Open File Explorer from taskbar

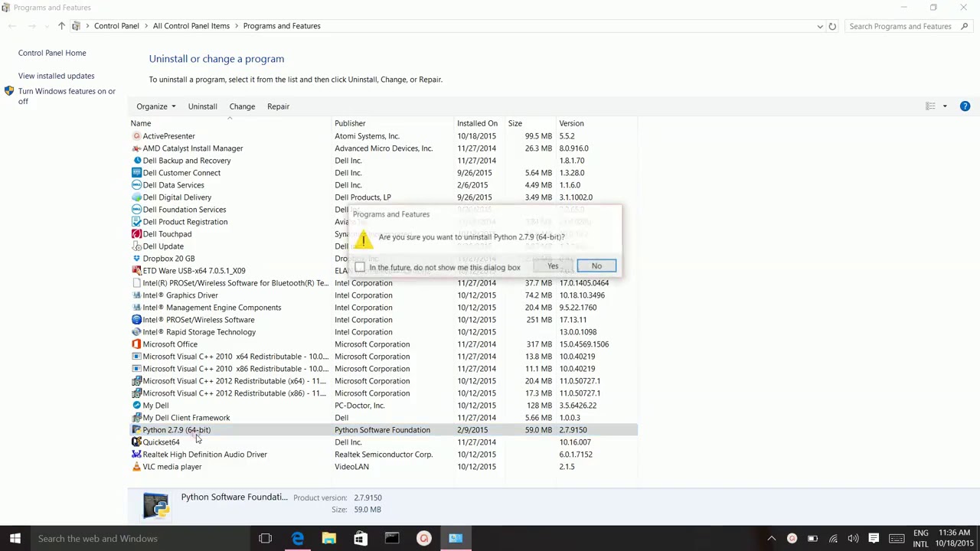point(328,538)
